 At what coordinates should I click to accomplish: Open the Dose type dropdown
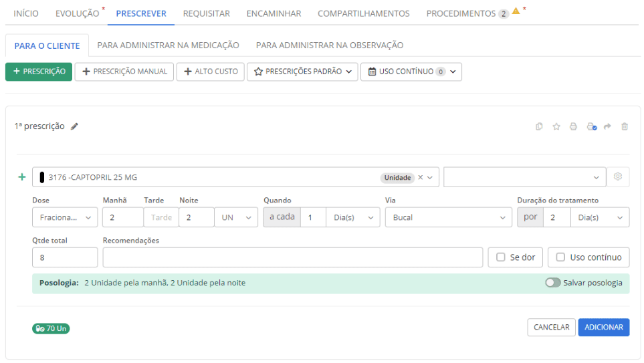tap(65, 217)
